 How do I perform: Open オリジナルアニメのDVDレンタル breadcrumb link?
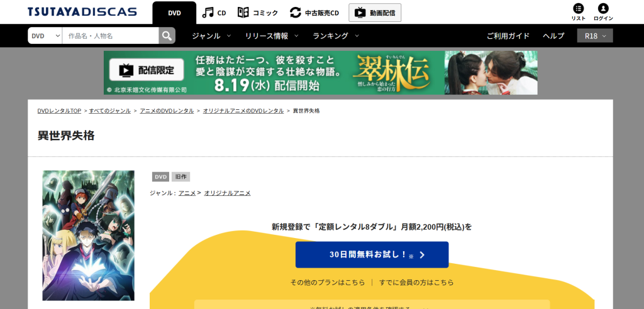[x=243, y=111]
